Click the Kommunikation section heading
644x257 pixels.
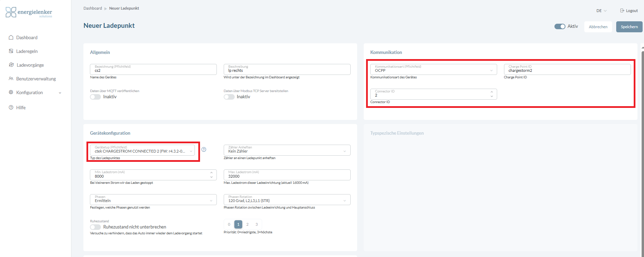(x=386, y=52)
